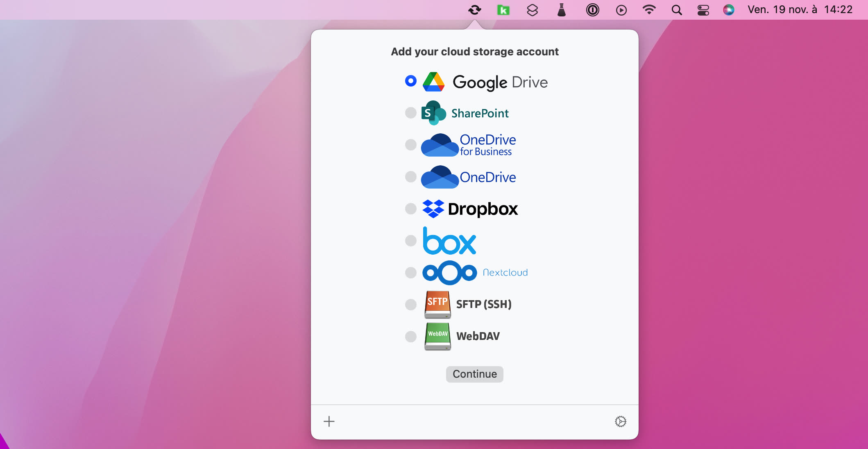This screenshot has height=449, width=868.
Task: Select the Dropbox radio button
Action: [x=410, y=209]
